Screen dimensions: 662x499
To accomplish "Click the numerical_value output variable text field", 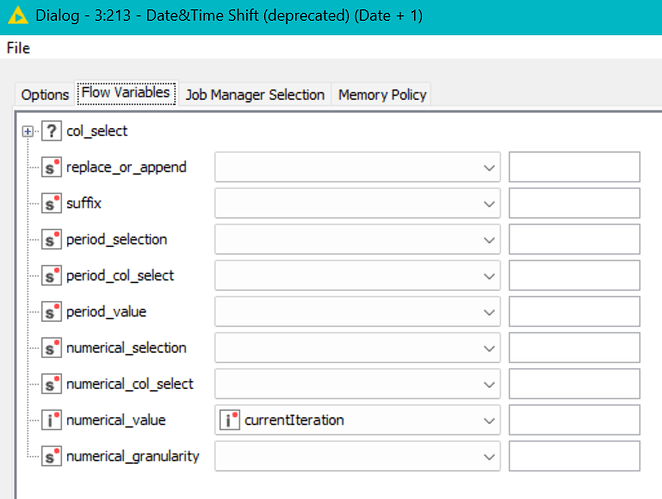I will tap(574, 420).
